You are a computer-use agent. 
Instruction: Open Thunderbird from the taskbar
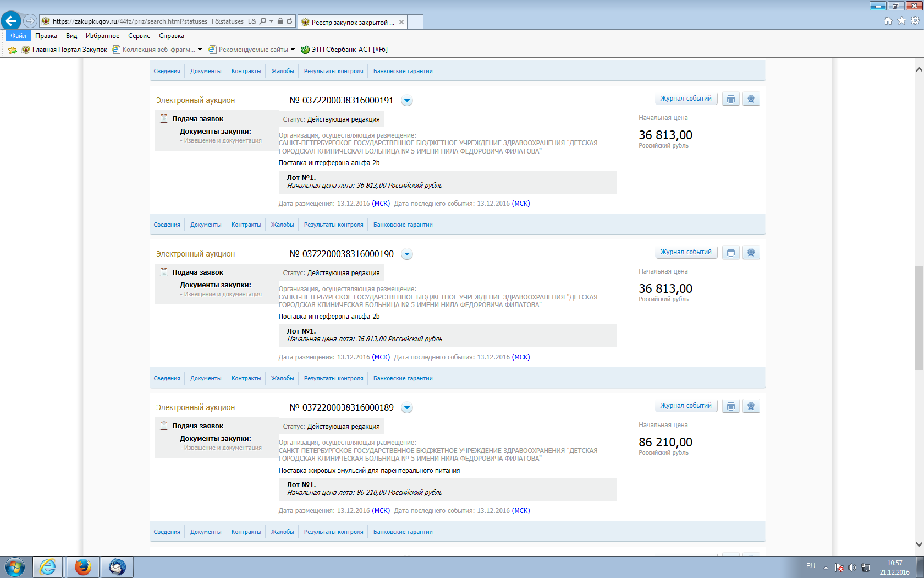117,567
